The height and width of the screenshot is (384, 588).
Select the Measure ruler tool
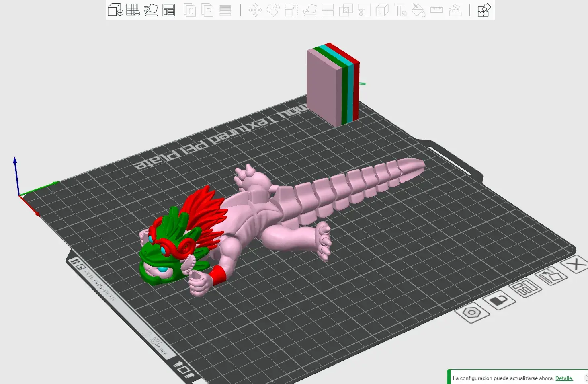pos(436,10)
